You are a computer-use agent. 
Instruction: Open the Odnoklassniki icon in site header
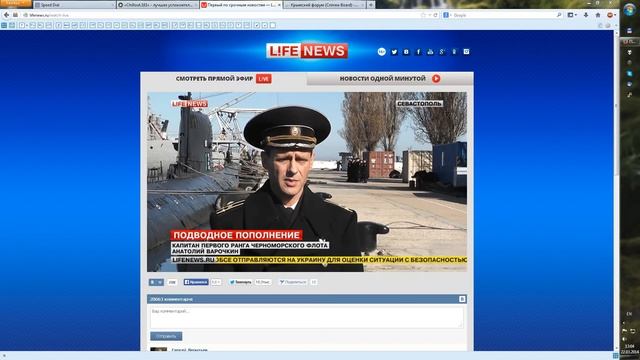pyautogui.click(x=454, y=52)
